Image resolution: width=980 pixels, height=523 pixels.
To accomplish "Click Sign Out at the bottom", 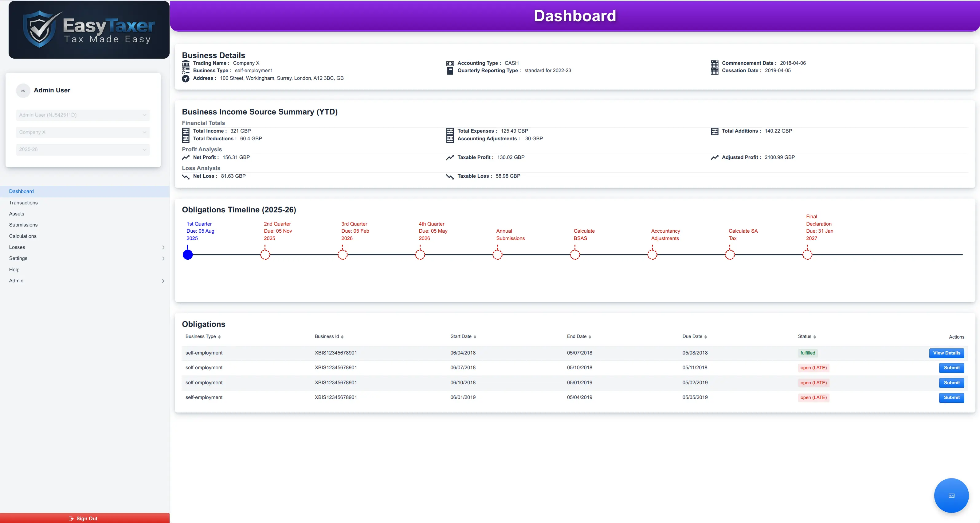I will point(83,518).
